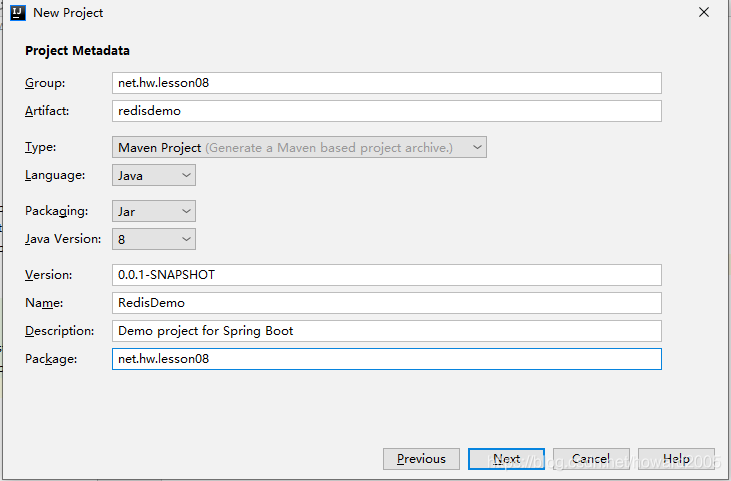The width and height of the screenshot is (731, 481).
Task: Go back with the Previous button
Action: (421, 459)
